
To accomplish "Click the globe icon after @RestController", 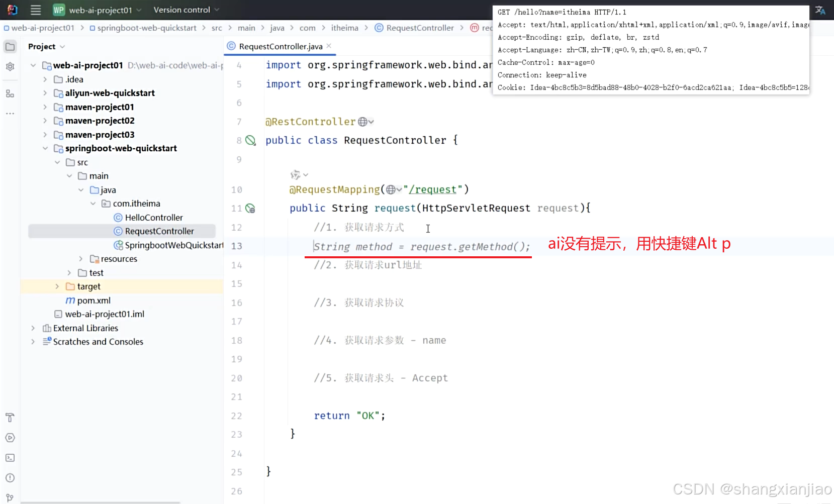I will point(362,122).
